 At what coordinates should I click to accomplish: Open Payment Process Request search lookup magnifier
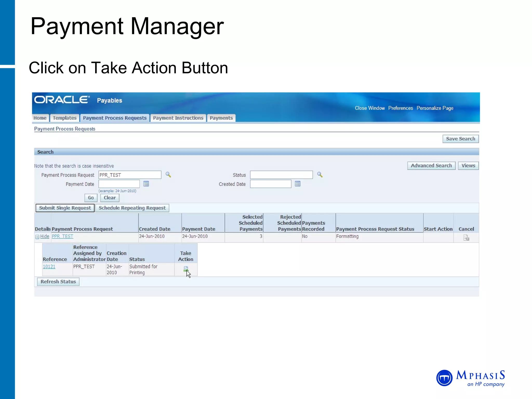[168, 175]
